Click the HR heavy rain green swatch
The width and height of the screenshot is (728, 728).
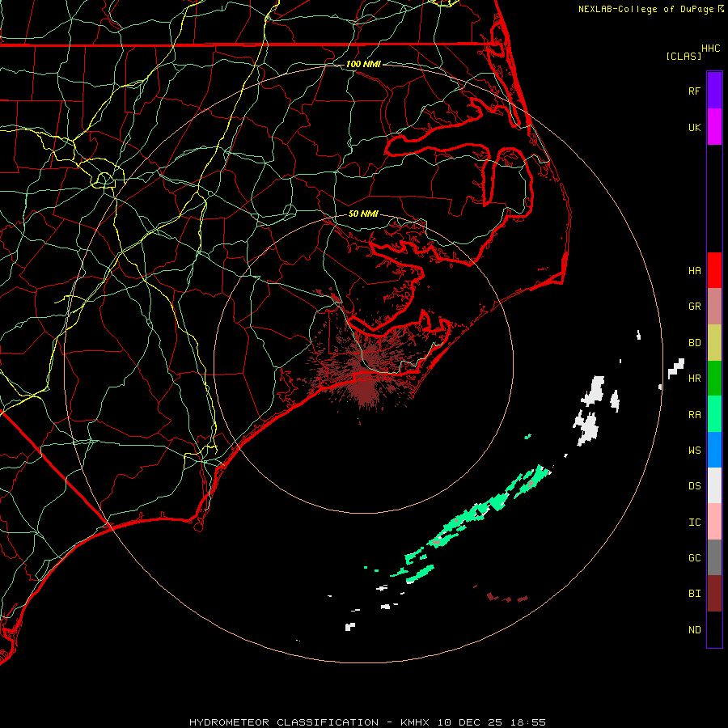tap(714, 379)
